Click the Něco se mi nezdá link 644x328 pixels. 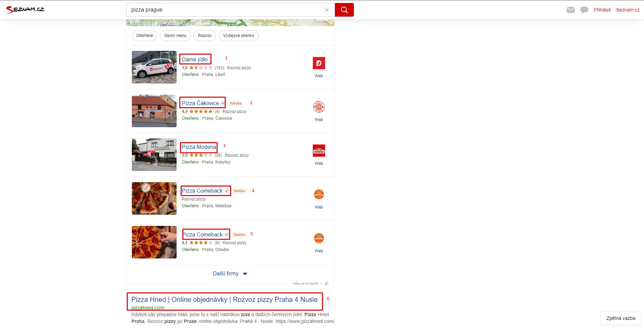point(305,284)
